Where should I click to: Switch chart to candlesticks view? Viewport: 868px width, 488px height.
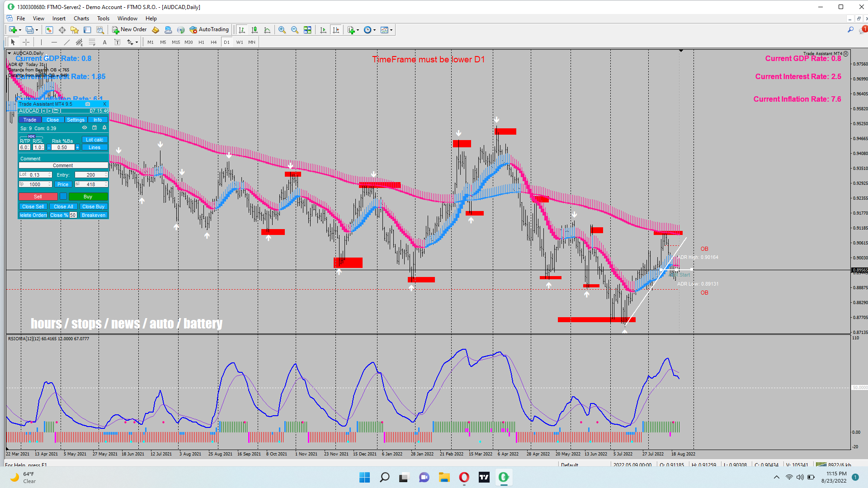(x=255, y=30)
